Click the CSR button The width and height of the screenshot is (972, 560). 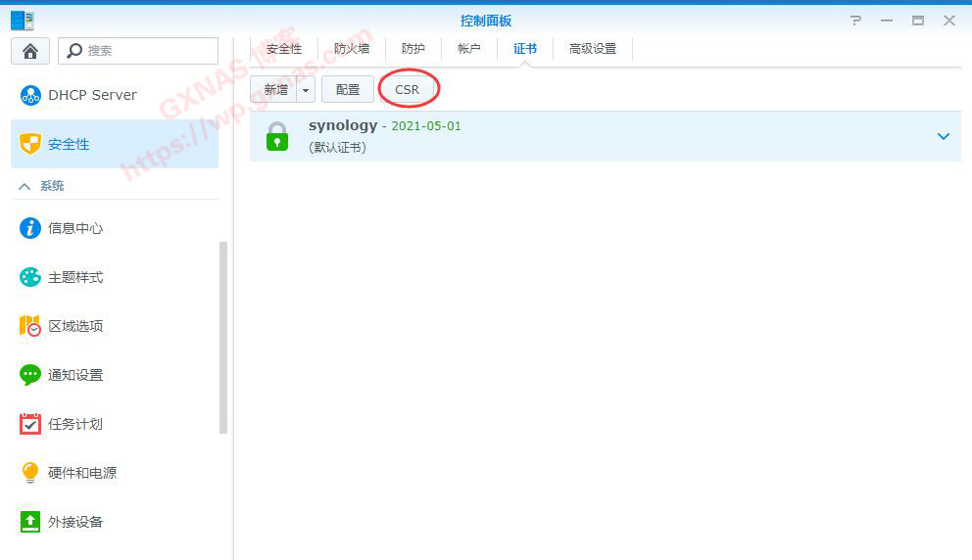[407, 90]
